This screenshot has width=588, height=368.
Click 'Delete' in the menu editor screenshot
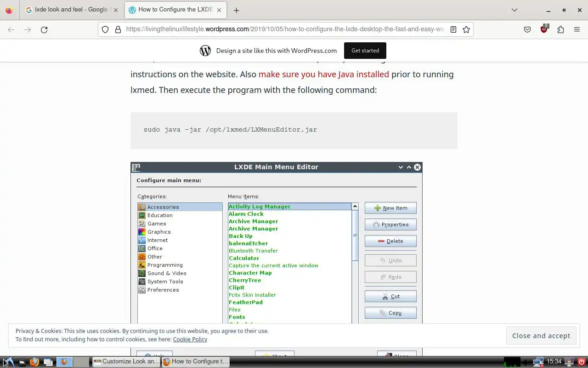coord(390,241)
